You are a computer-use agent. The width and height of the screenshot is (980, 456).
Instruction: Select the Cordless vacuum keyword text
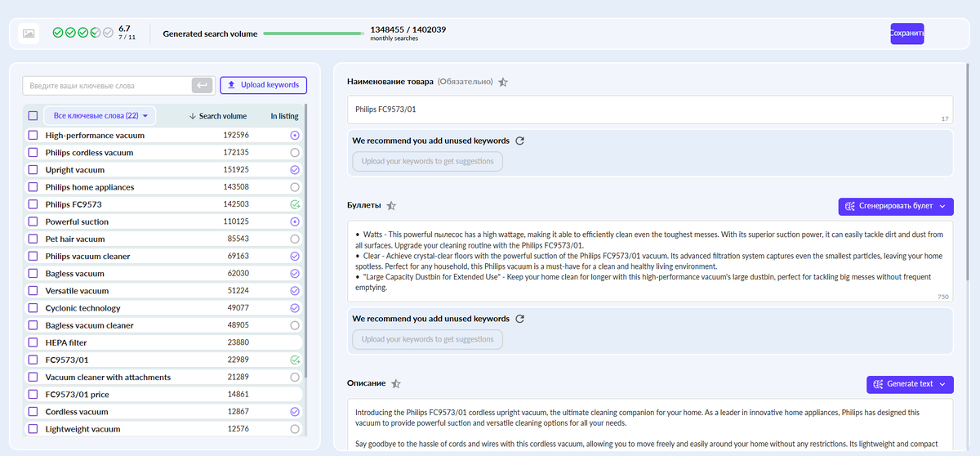(77, 412)
